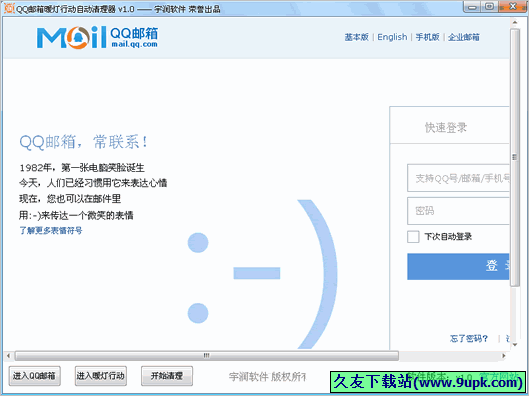Enable the 下次自动登录 checkbox
Image resolution: width=529 pixels, height=396 pixels.
413,237
